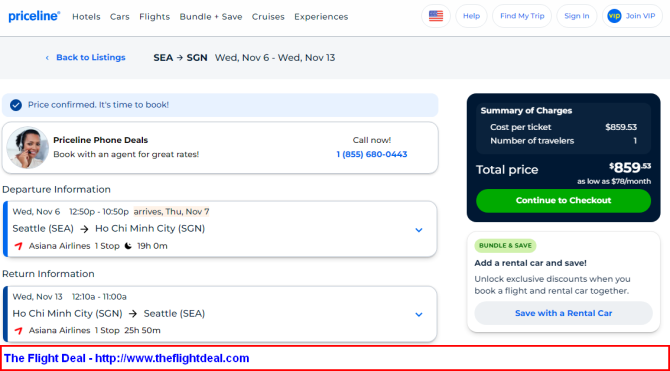The width and height of the screenshot is (670, 371).
Task: Click the '19h 0m' duration text
Action: coord(152,246)
